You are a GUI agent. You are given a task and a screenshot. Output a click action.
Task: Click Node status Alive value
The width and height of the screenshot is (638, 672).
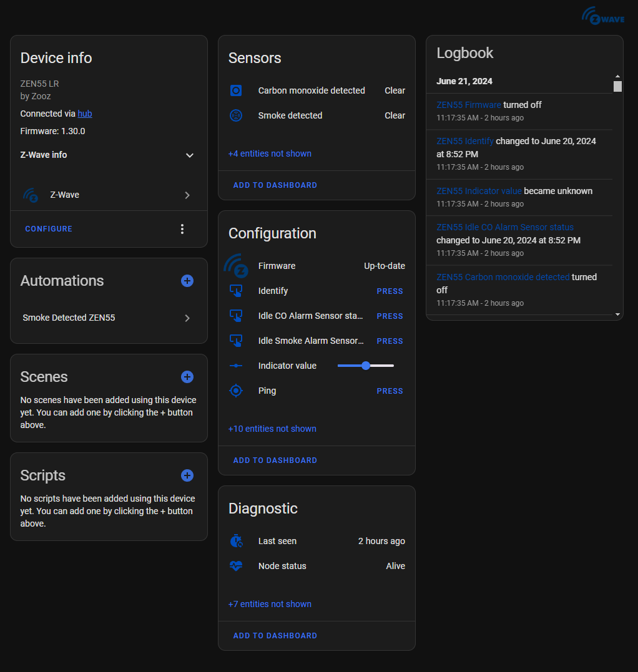tap(395, 566)
